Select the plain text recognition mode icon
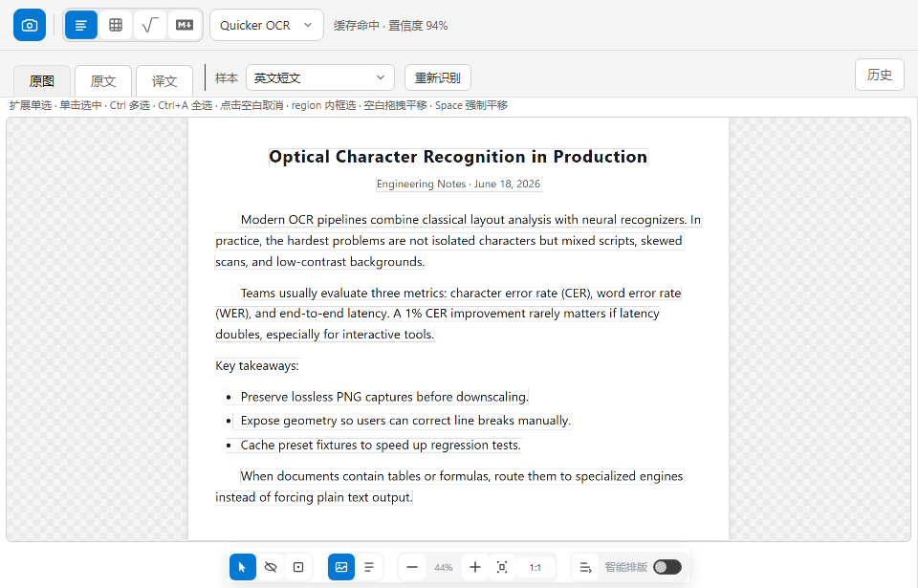The height and width of the screenshot is (588, 918). tap(80, 25)
